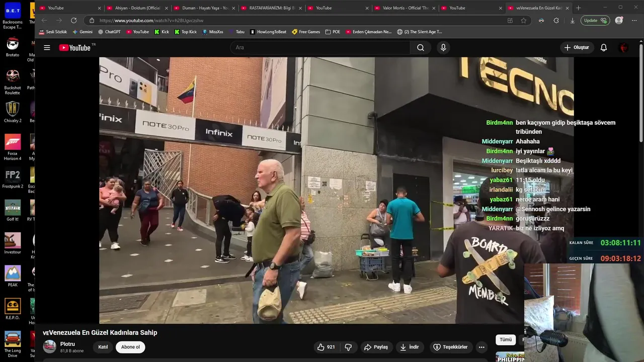644x362 pixels.
Task: Dislike the video with thumbs down
Action: pyautogui.click(x=348, y=347)
